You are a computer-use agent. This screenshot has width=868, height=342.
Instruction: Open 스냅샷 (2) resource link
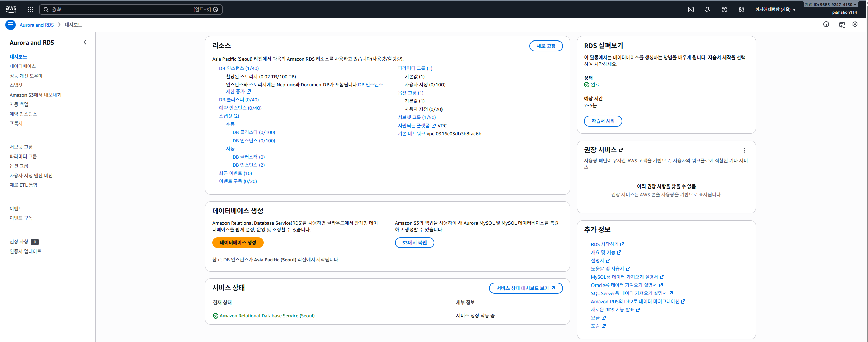(x=229, y=116)
